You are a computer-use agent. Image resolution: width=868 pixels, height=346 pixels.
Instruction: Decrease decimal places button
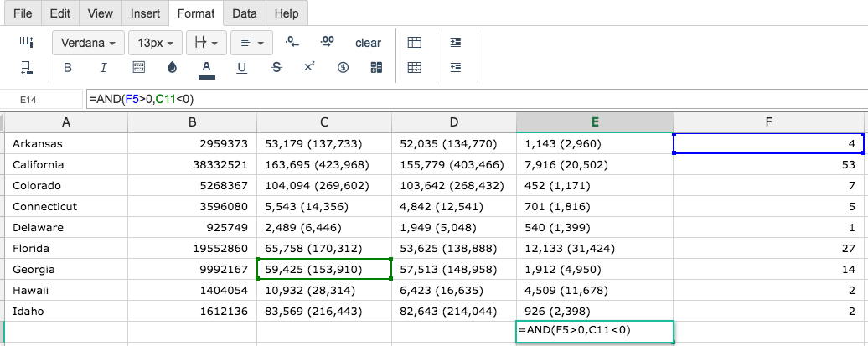click(292, 42)
